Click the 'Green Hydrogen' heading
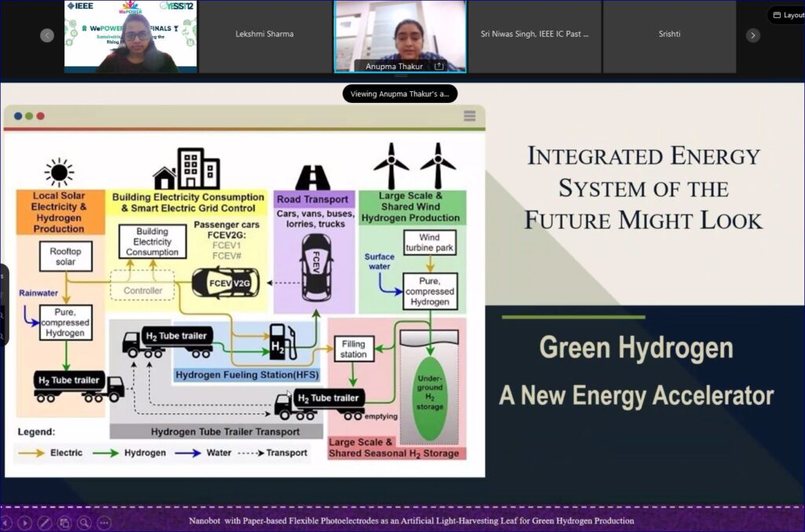Image resolution: width=805 pixels, height=532 pixels. tap(637, 348)
